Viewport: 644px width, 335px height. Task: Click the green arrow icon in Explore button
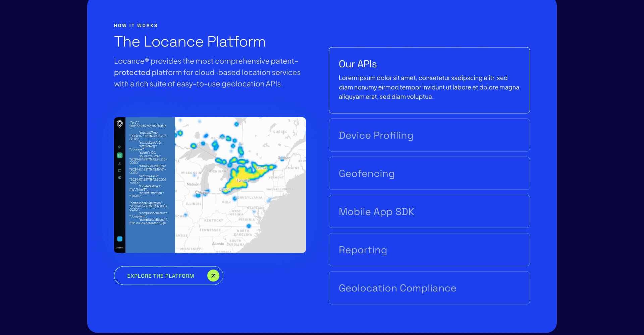[213, 276]
